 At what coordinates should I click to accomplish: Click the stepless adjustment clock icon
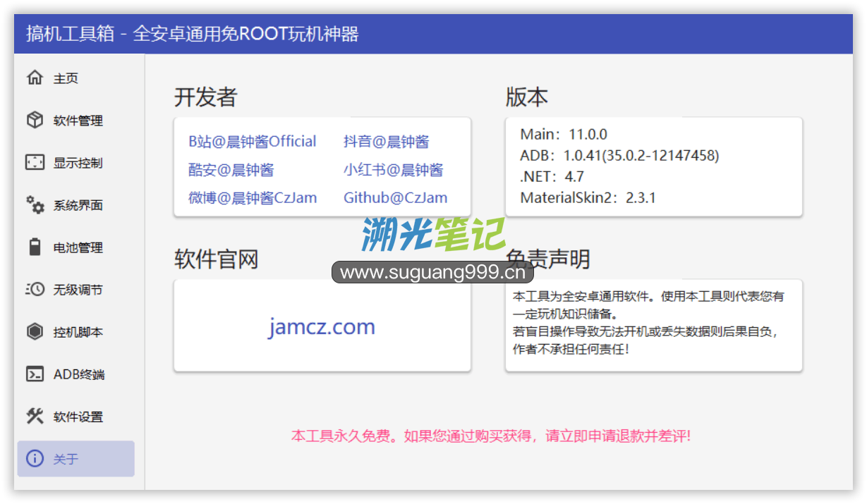click(35, 290)
